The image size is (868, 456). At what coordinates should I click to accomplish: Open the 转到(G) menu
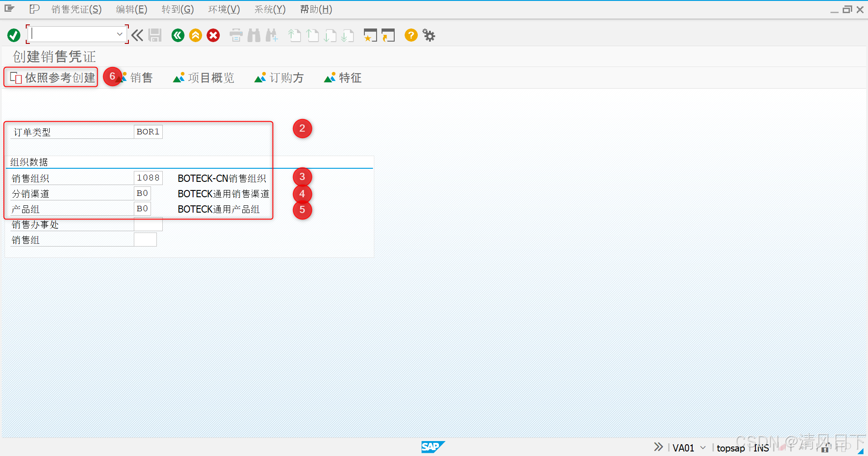pyautogui.click(x=178, y=9)
